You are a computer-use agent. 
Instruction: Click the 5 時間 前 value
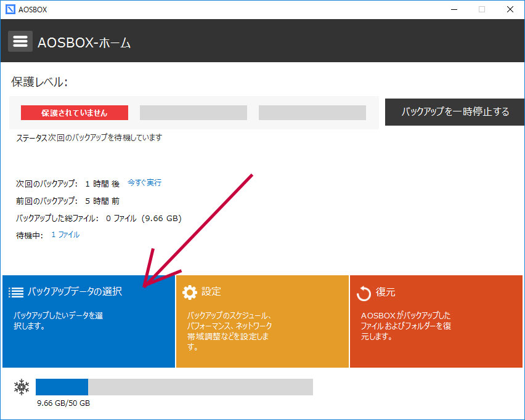coord(102,201)
